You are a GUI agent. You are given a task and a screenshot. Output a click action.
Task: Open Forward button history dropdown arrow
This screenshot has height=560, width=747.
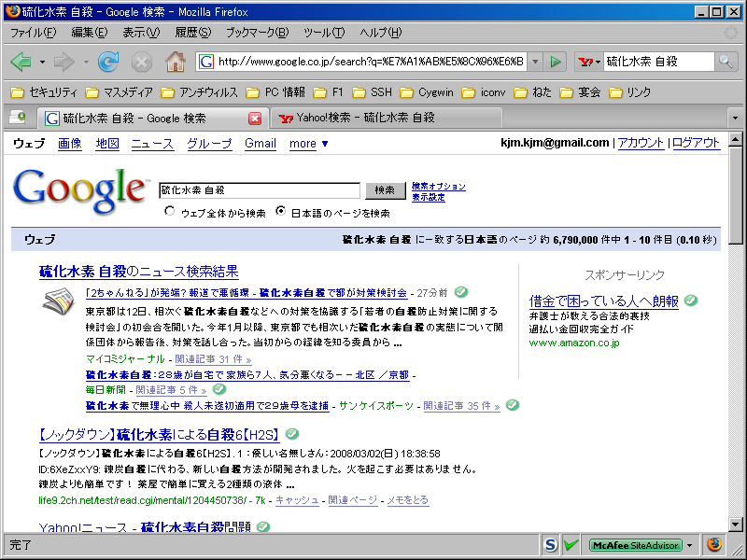tap(86, 62)
